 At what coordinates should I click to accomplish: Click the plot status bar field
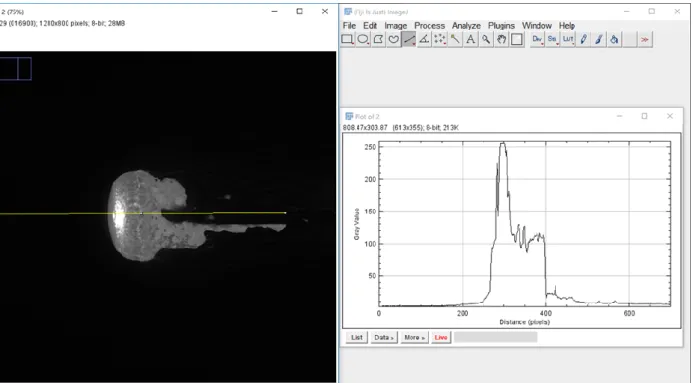(495, 337)
